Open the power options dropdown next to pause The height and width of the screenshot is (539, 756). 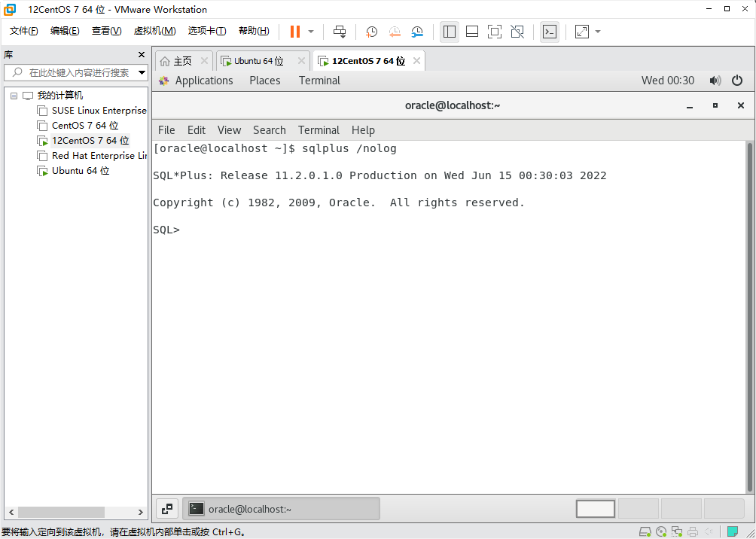point(311,32)
